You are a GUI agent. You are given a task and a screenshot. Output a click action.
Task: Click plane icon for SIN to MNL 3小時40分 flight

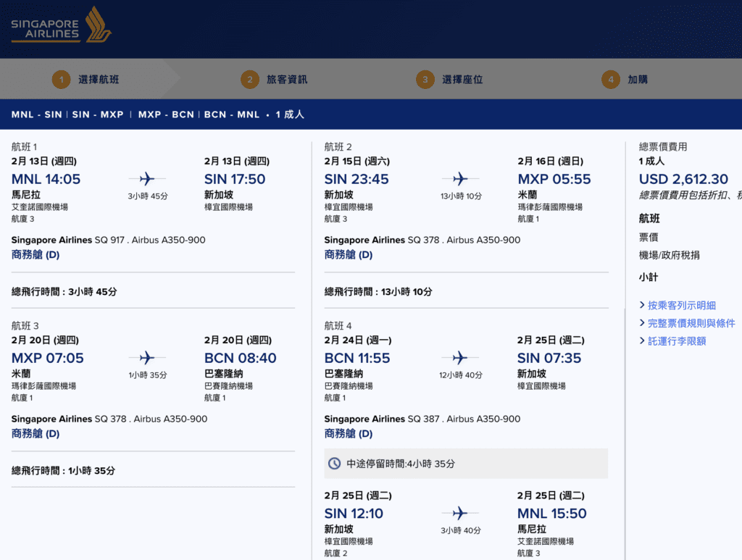click(x=460, y=513)
